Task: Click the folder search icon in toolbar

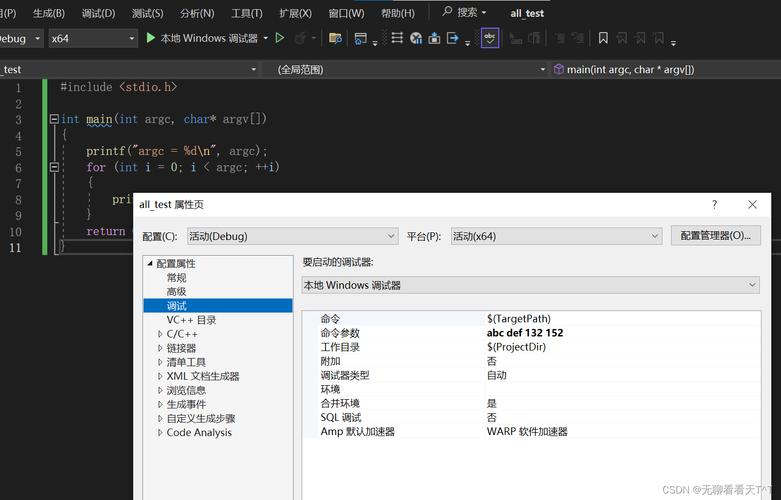Action: 335,38
